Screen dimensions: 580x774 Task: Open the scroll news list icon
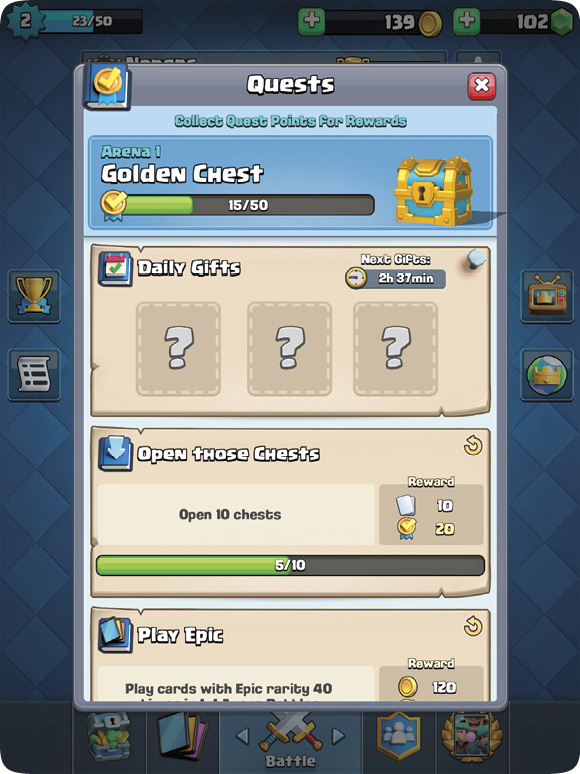(x=34, y=374)
